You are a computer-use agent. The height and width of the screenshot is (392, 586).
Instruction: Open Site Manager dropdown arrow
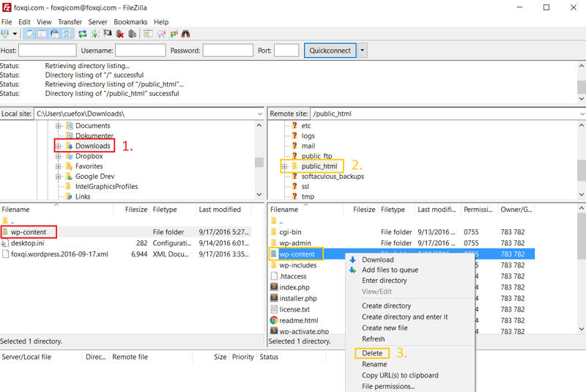coord(15,34)
